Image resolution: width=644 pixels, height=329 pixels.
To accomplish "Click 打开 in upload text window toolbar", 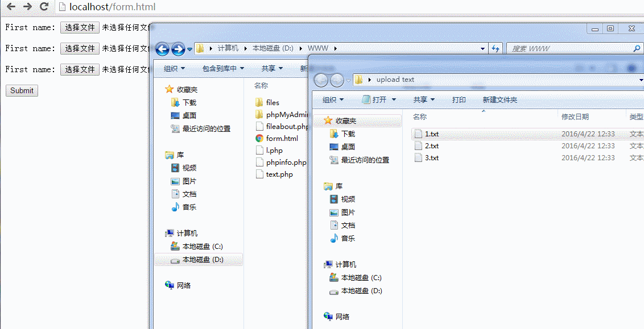I will (x=379, y=99).
